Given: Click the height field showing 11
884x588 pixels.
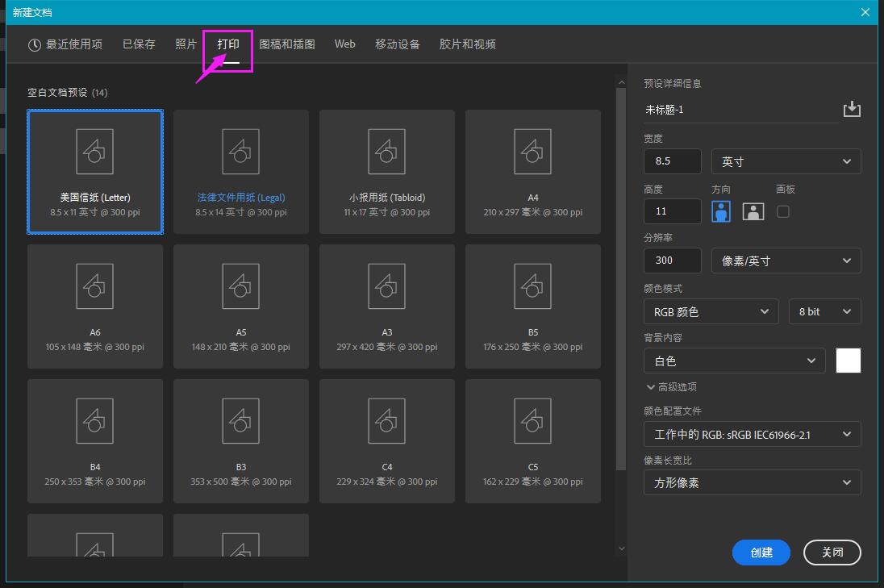Looking at the screenshot, I should click(x=673, y=211).
